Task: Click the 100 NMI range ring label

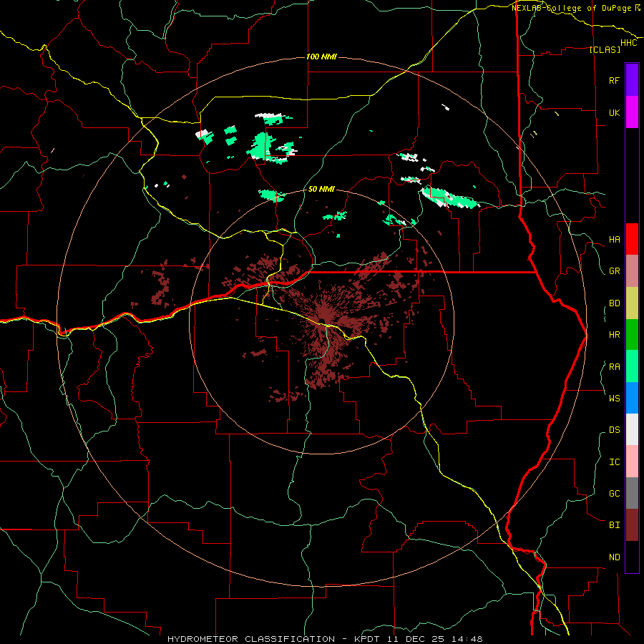Action: click(x=321, y=57)
